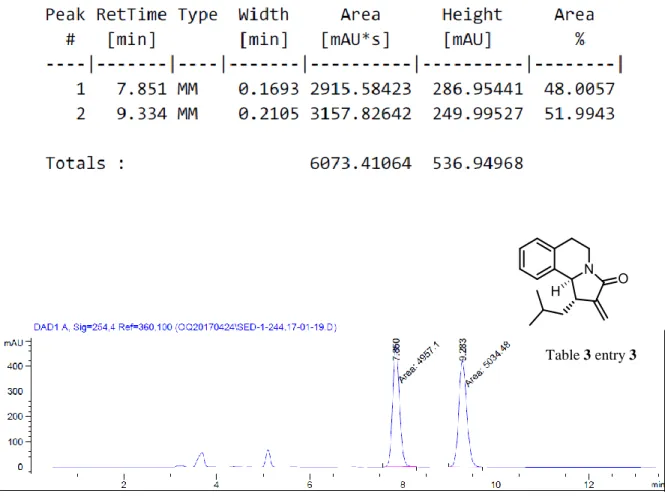The width and height of the screenshot is (665, 503).
Task: Select area value 2915.58423
Action: click(x=360, y=89)
